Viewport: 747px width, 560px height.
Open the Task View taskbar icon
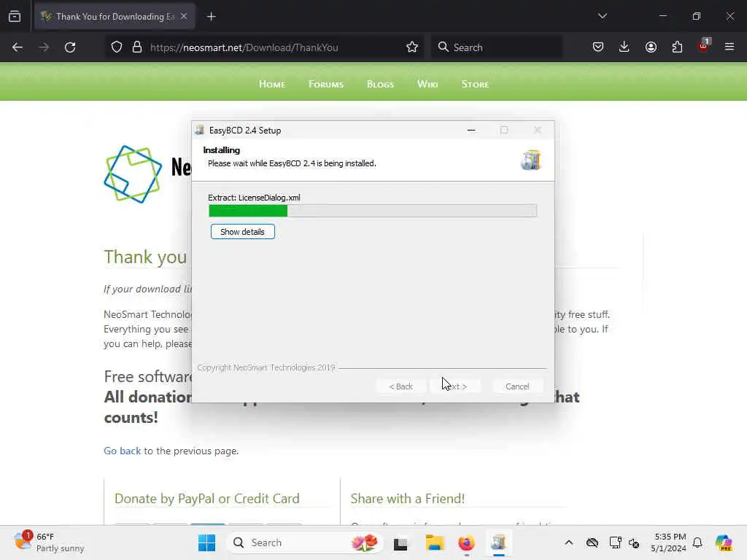400,542
